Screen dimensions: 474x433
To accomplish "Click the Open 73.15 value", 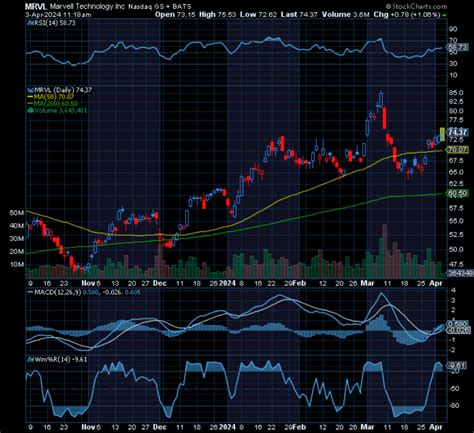I will click(175, 15).
